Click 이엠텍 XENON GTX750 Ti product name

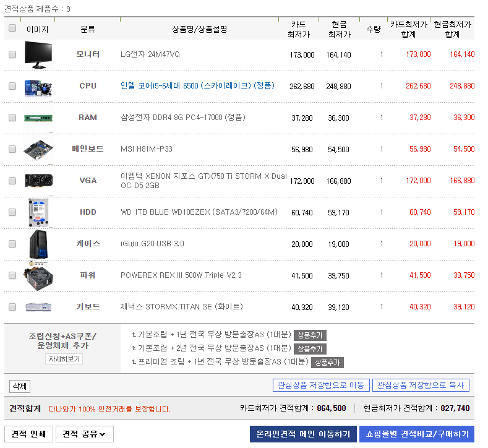(x=203, y=181)
